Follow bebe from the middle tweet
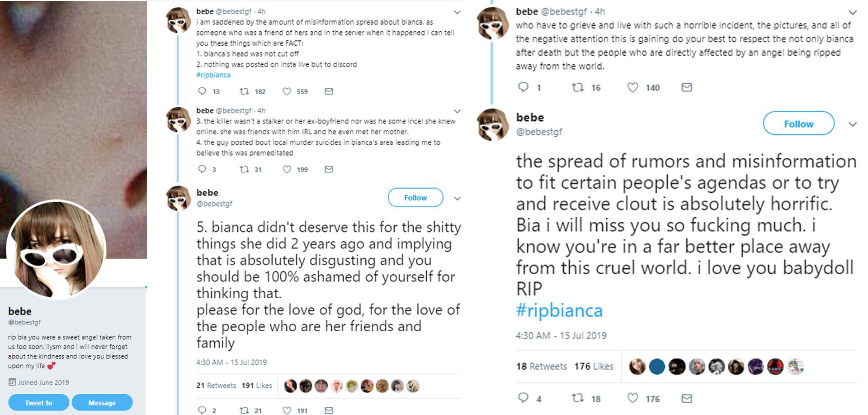Image resolution: width=868 pixels, height=415 pixels. click(415, 198)
